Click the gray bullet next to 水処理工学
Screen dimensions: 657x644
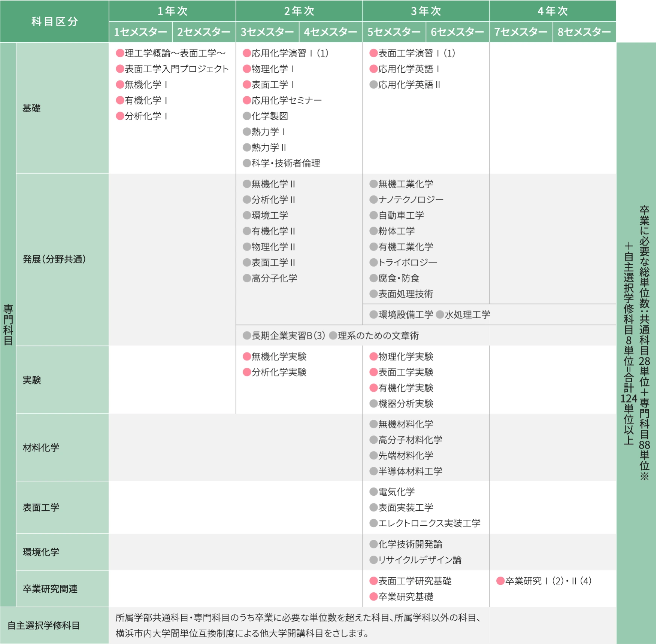(440, 315)
